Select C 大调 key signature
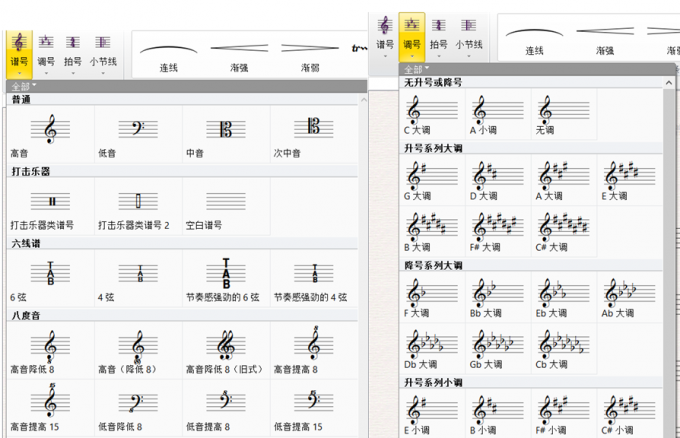 tap(432, 114)
